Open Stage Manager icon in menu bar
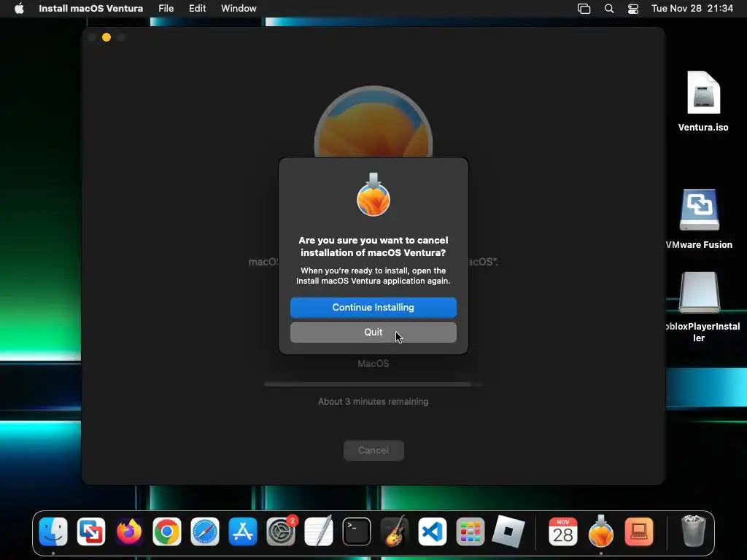 pyautogui.click(x=584, y=9)
